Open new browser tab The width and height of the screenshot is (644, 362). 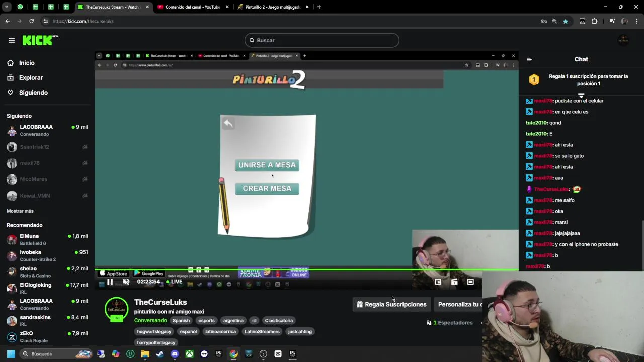319,7
